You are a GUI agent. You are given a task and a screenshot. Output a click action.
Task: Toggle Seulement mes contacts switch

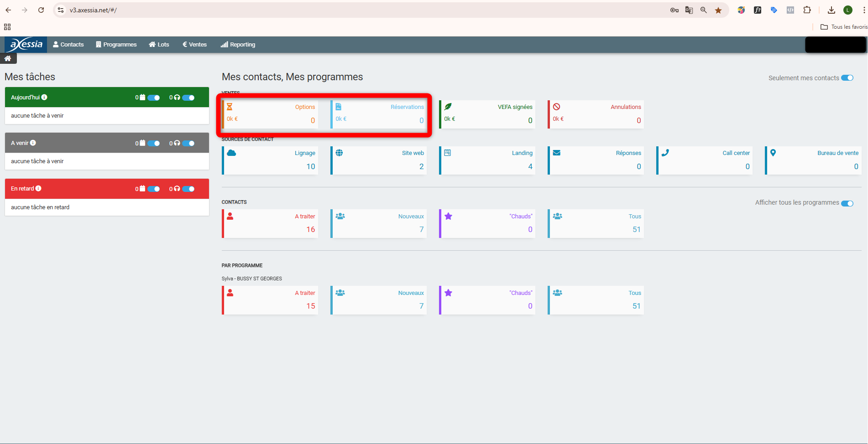847,78
